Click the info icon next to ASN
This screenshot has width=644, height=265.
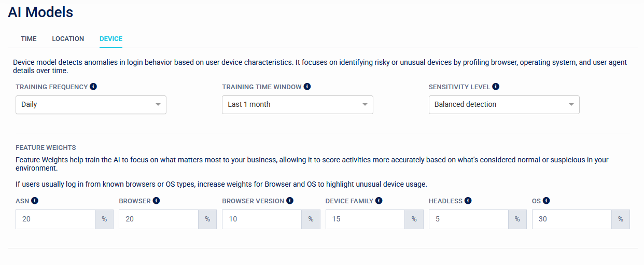point(35,201)
